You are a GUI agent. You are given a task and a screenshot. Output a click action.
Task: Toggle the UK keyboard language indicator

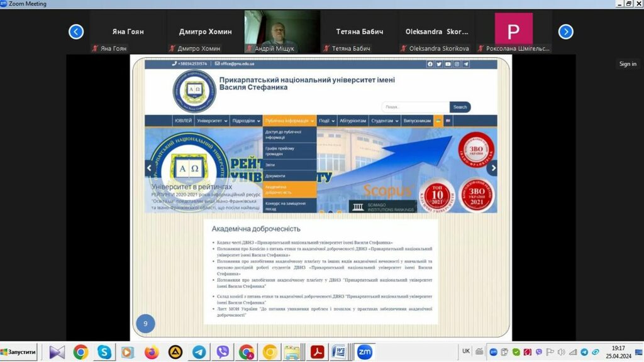[466, 351]
